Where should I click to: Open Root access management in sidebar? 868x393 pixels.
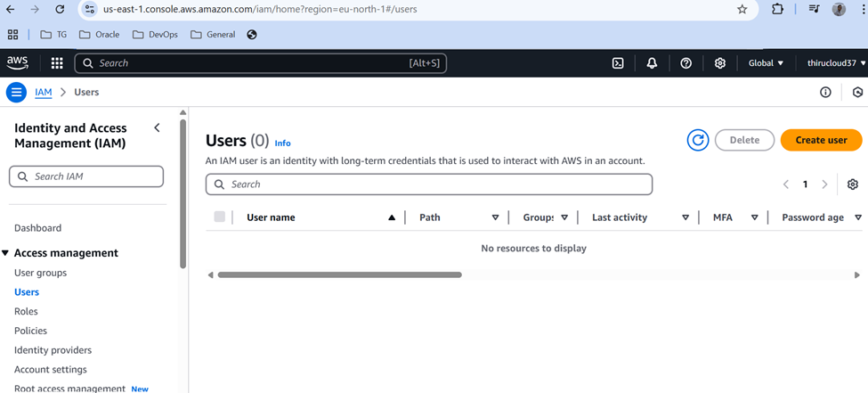(x=69, y=389)
